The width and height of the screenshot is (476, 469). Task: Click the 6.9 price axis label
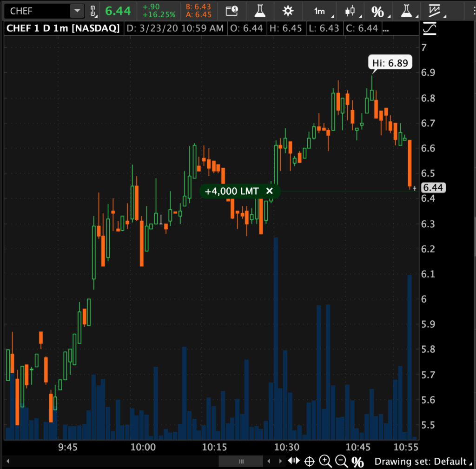(x=428, y=73)
